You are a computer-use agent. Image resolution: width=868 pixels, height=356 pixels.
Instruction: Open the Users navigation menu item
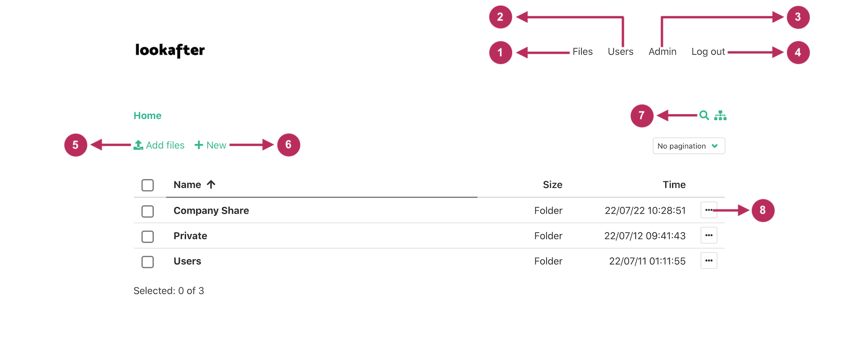(620, 52)
